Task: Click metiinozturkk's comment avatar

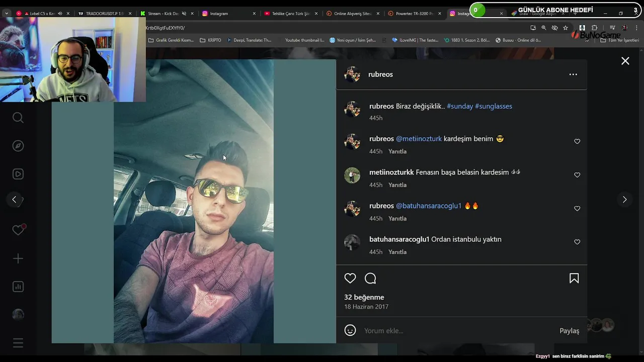Action: point(352,175)
